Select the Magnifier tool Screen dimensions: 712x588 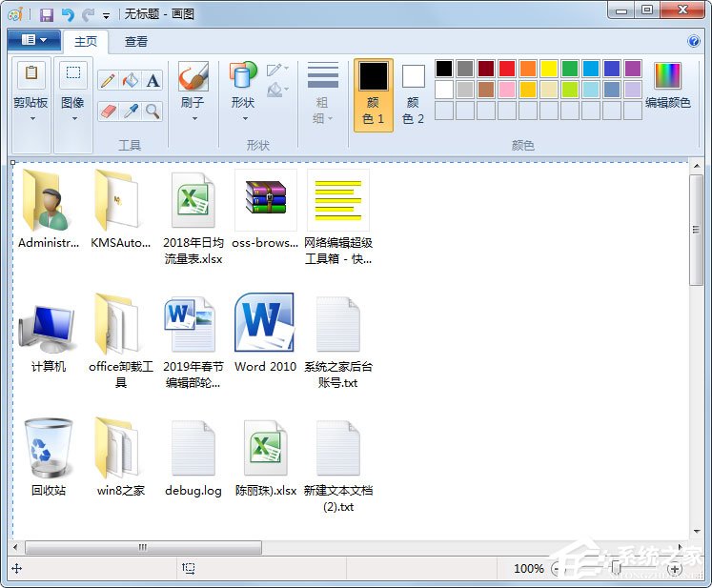153,112
